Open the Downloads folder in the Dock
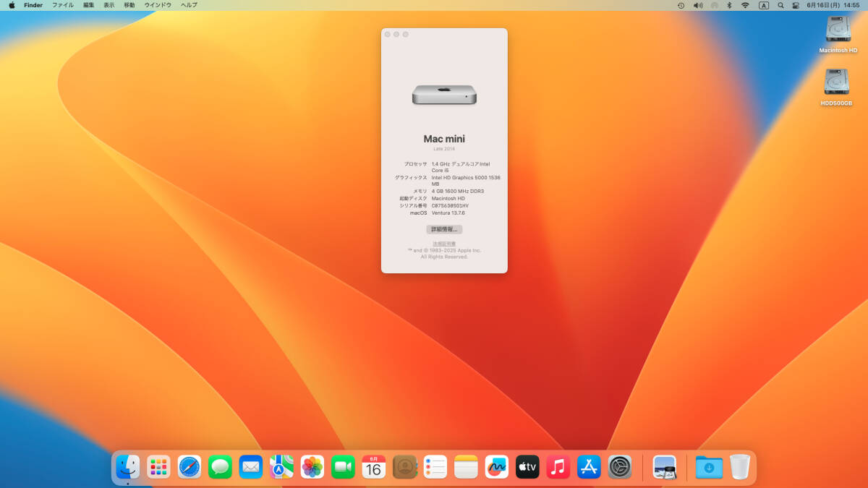The width and height of the screenshot is (868, 488). point(709,467)
